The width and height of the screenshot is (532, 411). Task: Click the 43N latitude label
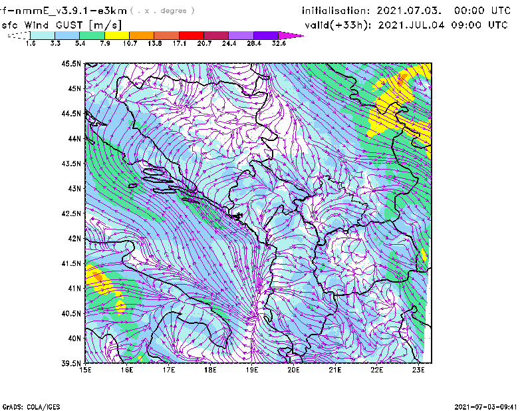(74, 188)
